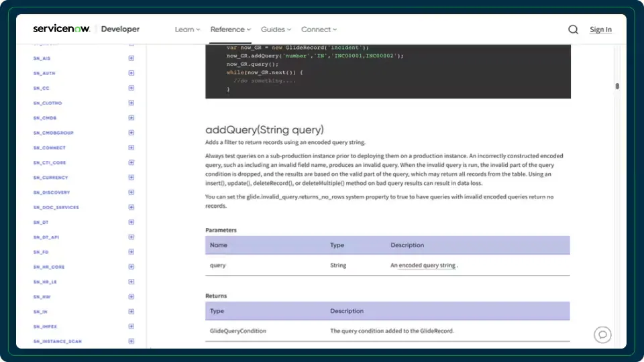Select SN_DOC_SERVICES namespace label

pyautogui.click(x=56, y=208)
